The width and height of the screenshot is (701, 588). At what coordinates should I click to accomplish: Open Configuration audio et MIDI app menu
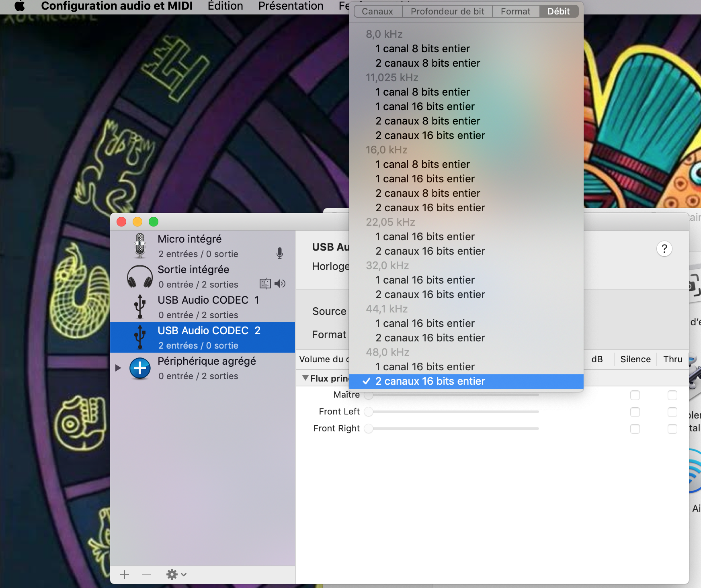tap(117, 6)
